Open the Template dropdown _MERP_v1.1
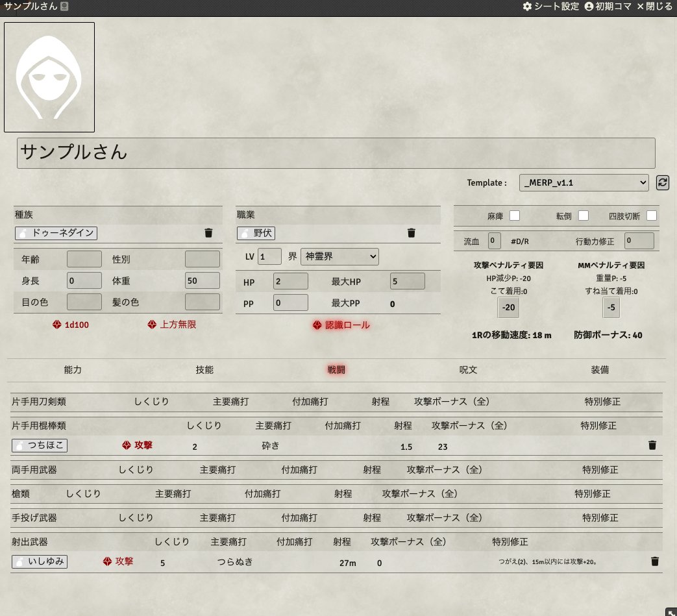Screen dimensions: 677x616 click(x=584, y=182)
